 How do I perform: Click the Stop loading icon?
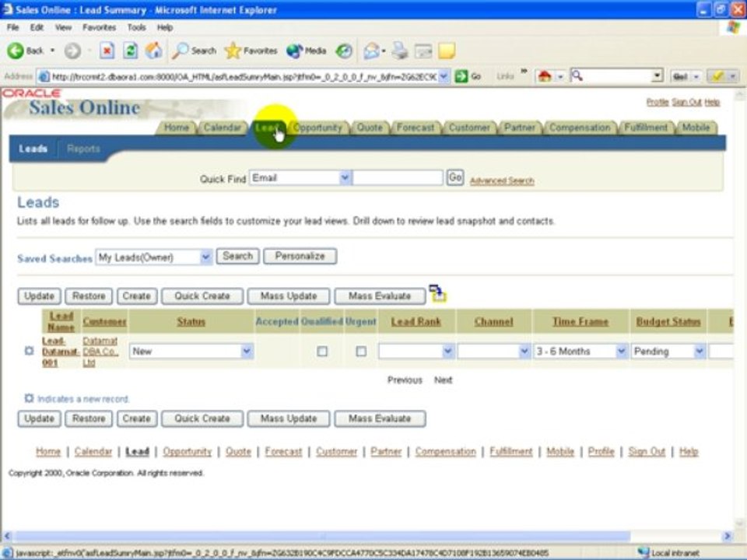click(107, 51)
